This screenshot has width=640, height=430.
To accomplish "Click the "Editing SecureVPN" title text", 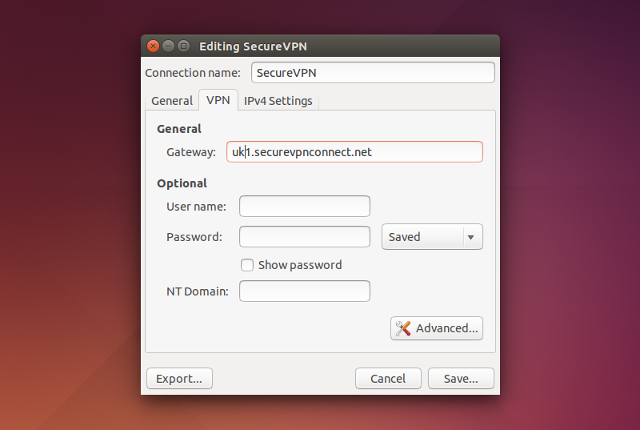I will pos(253,47).
